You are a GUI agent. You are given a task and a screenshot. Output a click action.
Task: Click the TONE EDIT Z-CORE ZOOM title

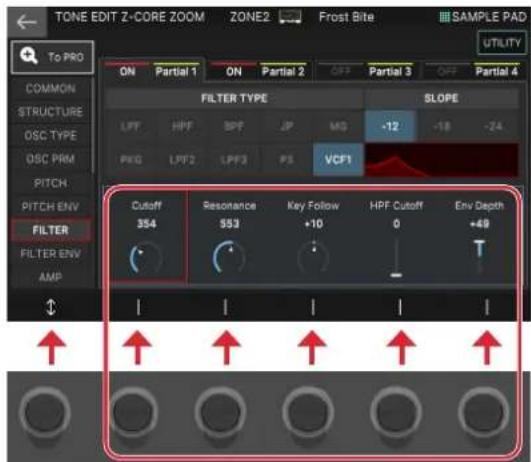click(x=130, y=17)
